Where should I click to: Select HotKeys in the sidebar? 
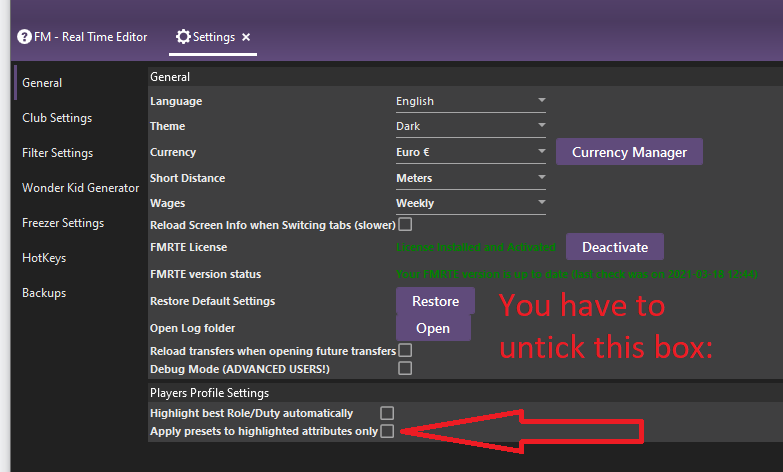(44, 258)
